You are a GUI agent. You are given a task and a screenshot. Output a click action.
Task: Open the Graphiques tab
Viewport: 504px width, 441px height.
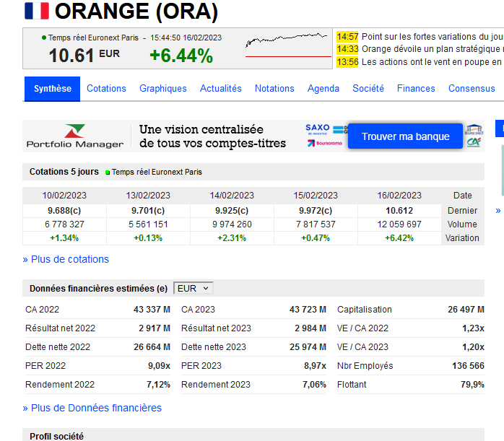coord(163,89)
